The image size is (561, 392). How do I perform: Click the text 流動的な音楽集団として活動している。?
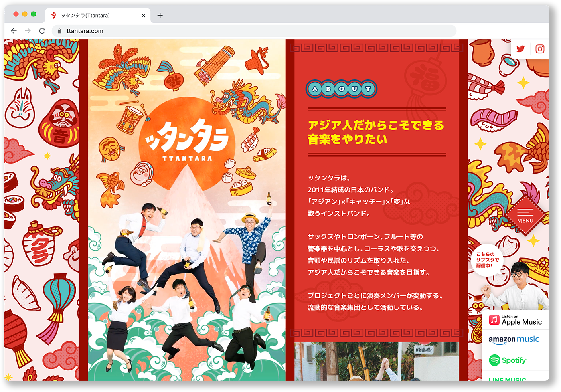tap(365, 307)
